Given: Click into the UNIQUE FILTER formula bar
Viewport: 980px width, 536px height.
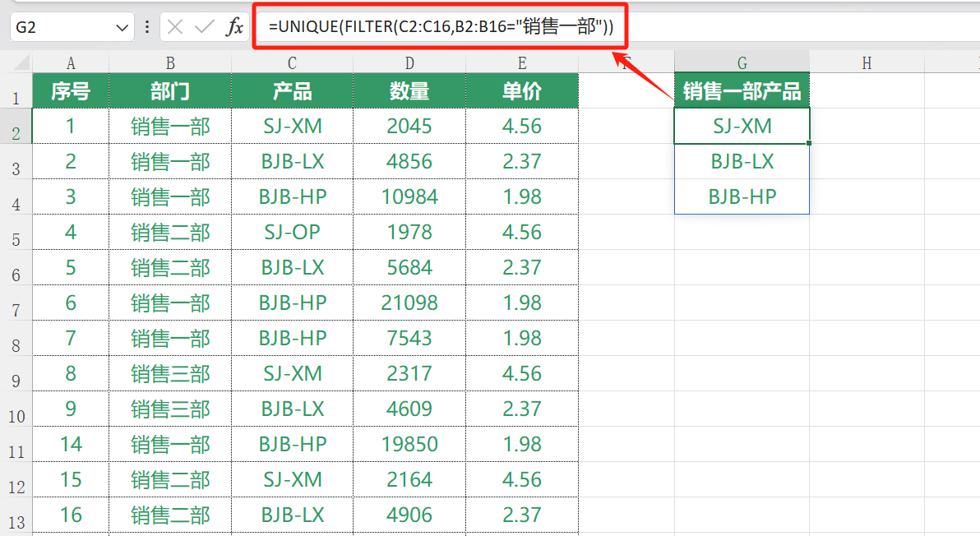Looking at the screenshot, I should pyautogui.click(x=441, y=27).
